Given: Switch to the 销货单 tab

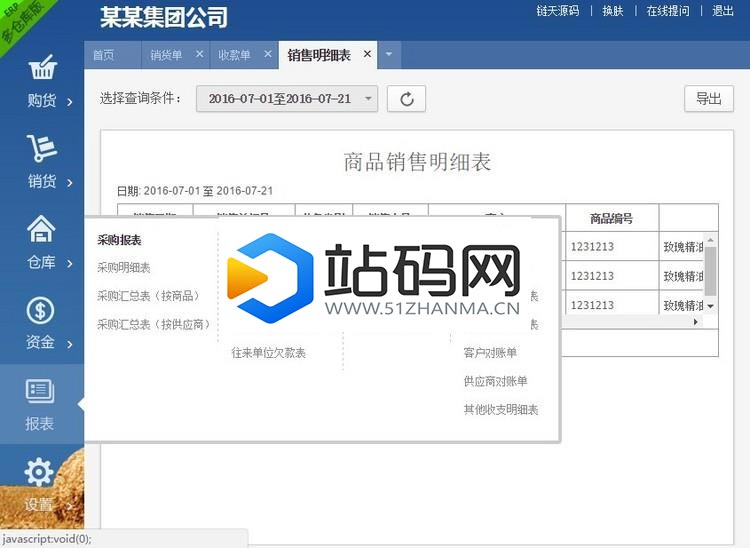Looking at the screenshot, I should coord(166,55).
